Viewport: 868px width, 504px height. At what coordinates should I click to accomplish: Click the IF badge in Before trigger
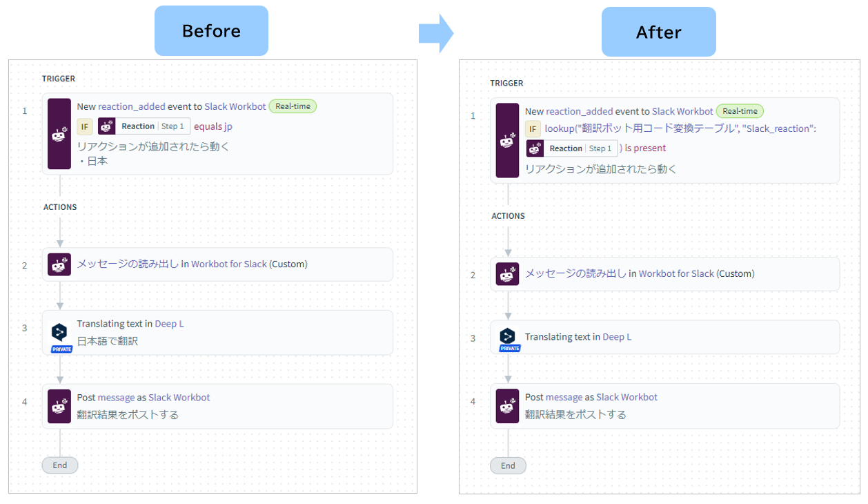(x=84, y=126)
